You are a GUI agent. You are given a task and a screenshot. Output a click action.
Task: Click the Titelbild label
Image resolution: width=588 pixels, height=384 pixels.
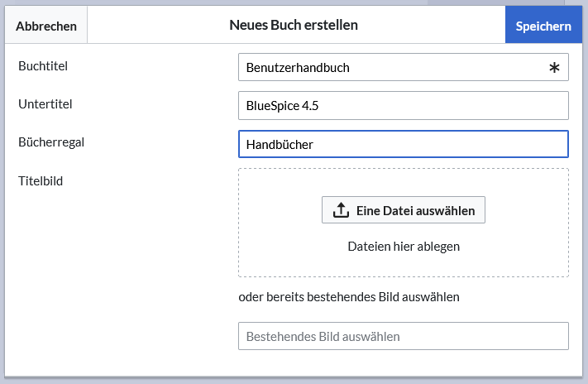point(41,181)
